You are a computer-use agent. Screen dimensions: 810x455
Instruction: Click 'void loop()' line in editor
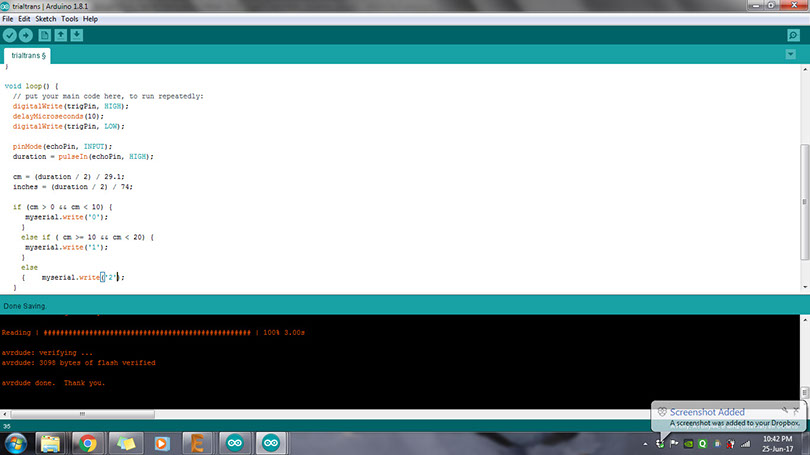(32, 86)
